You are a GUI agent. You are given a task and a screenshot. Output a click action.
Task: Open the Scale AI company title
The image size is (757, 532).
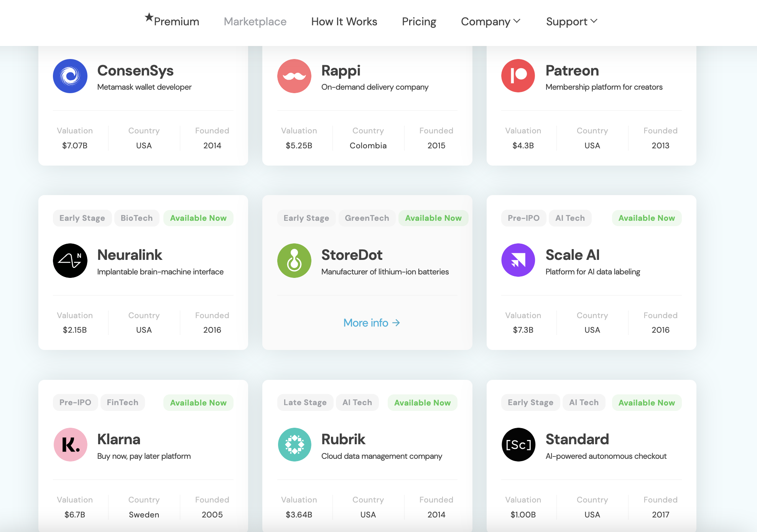pos(573,255)
